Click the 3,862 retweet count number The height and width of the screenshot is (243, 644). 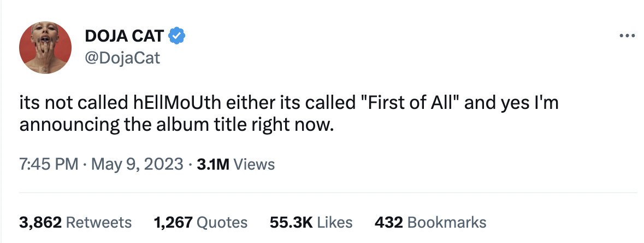pyautogui.click(x=41, y=222)
